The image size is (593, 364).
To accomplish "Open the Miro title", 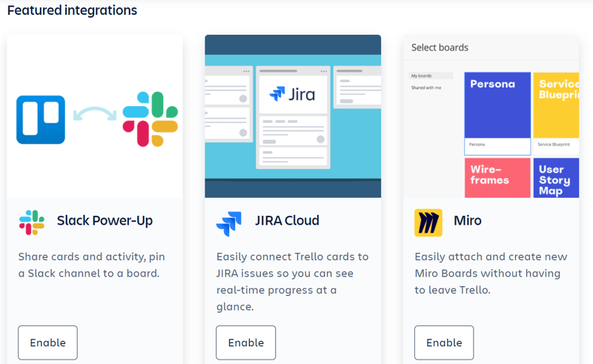I will (x=468, y=221).
